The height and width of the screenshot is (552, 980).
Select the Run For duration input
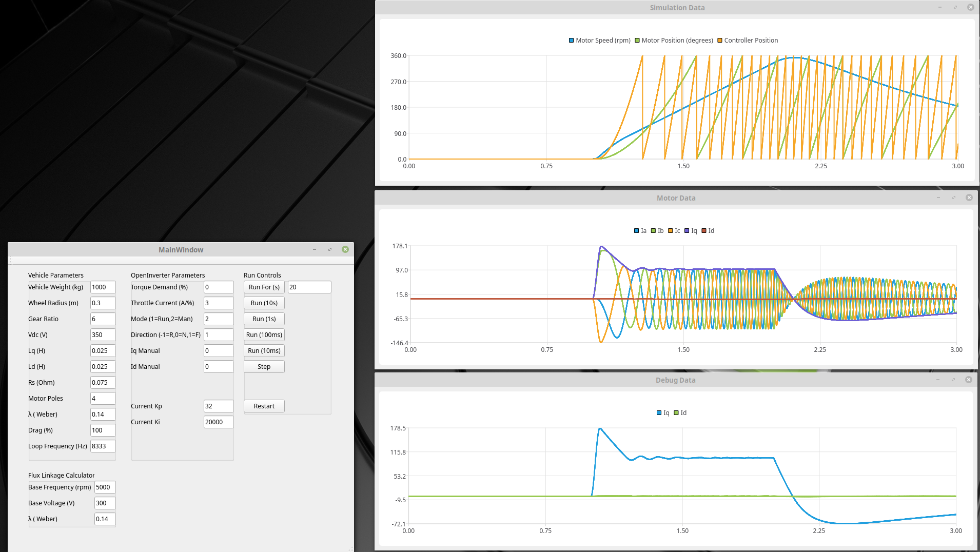point(309,287)
